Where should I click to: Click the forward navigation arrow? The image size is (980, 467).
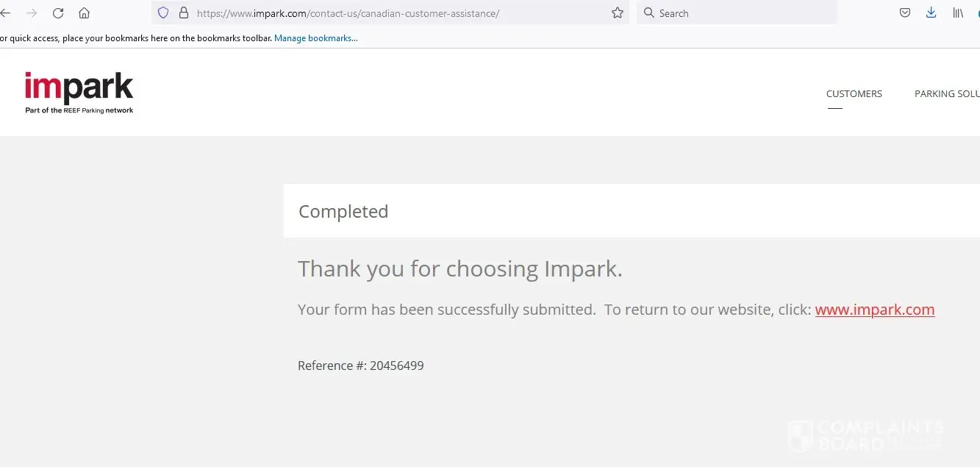32,13
